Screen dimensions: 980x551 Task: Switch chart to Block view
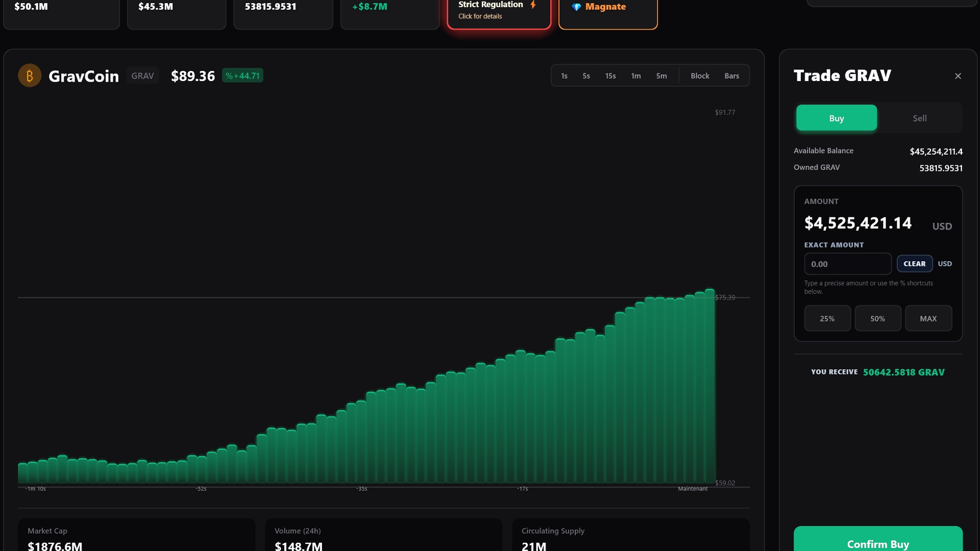pos(700,76)
